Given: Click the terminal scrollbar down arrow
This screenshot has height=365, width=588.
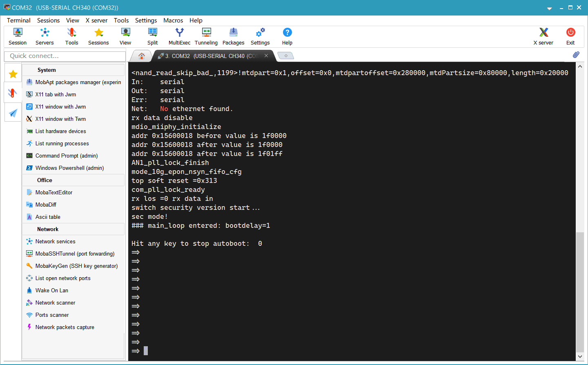Looking at the screenshot, I should tap(580, 357).
